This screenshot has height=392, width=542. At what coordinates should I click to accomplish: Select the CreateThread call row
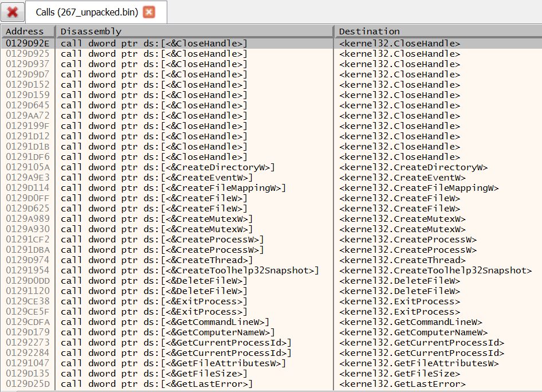pos(172,260)
